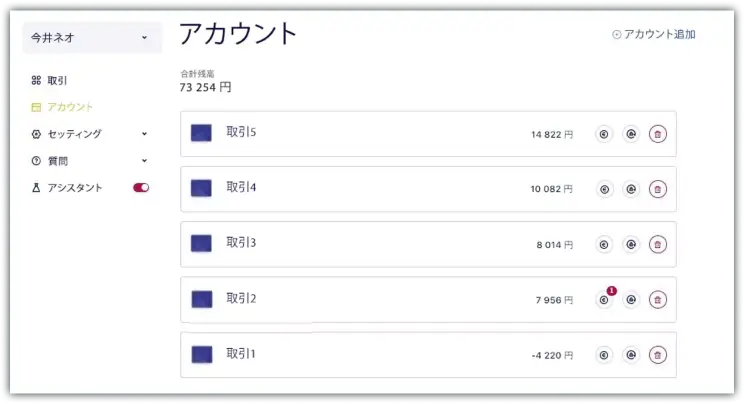
Task: Click the アカウント追加 button
Action: pos(654,34)
